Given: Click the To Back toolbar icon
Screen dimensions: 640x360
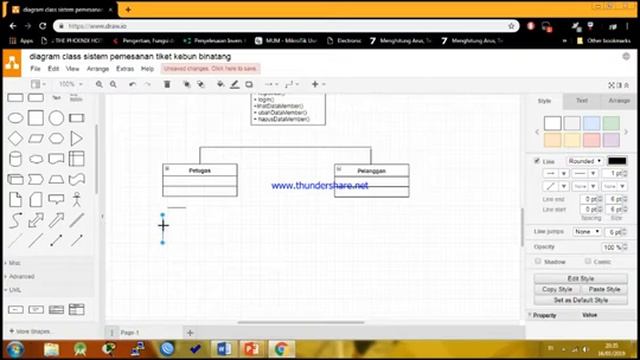Looking at the screenshot, I should pyautogui.click(x=201, y=84).
